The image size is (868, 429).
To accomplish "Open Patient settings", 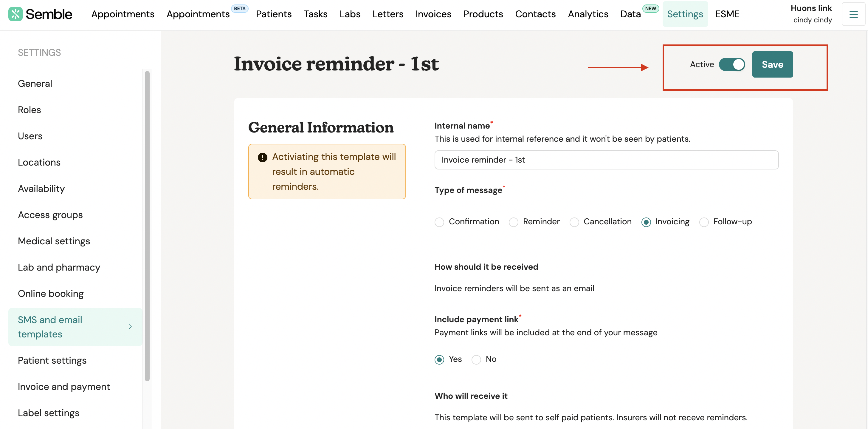I will (52, 361).
